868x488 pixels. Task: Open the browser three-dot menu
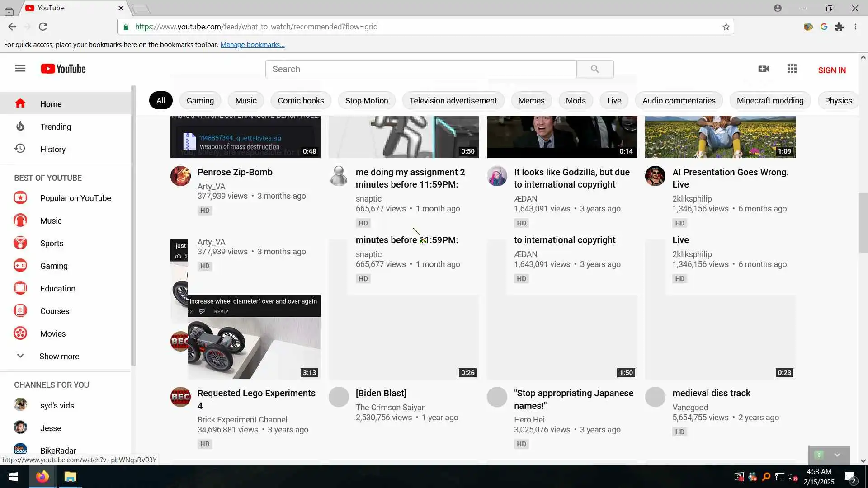click(855, 27)
